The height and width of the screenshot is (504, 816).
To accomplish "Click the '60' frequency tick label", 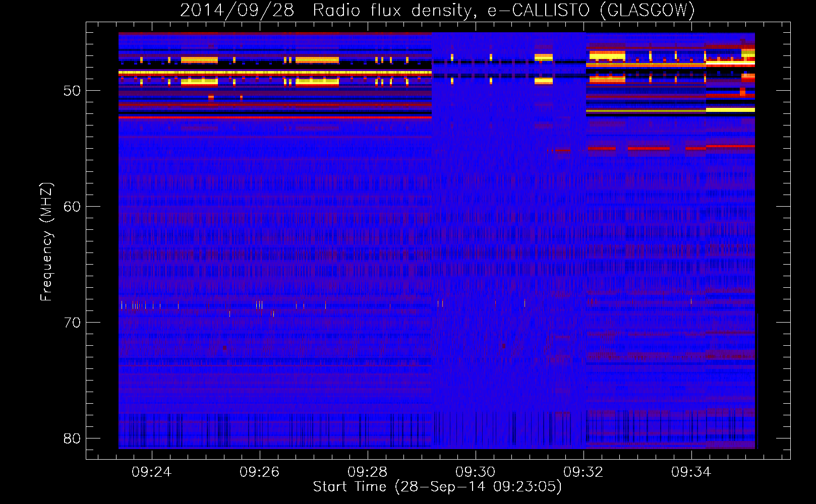I will pos(72,207).
